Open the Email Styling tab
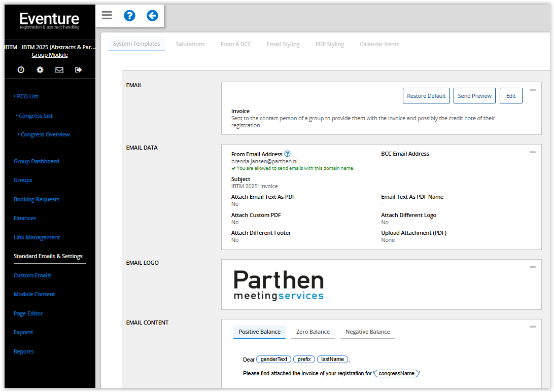The image size is (554, 392). tap(283, 44)
